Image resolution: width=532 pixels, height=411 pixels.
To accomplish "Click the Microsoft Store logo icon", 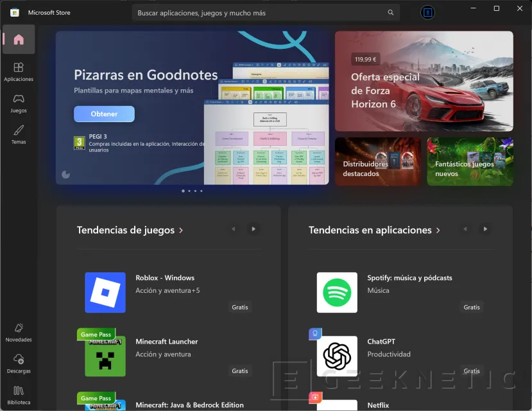I will (x=15, y=13).
